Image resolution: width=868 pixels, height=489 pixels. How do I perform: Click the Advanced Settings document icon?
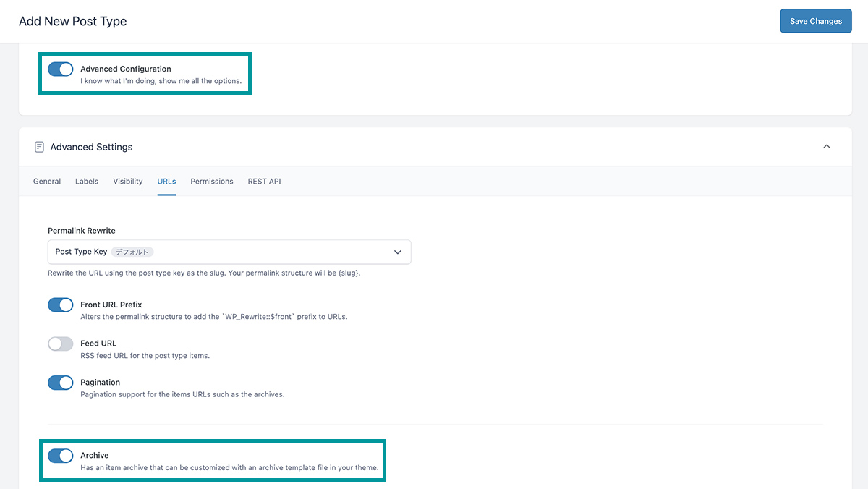(x=39, y=147)
